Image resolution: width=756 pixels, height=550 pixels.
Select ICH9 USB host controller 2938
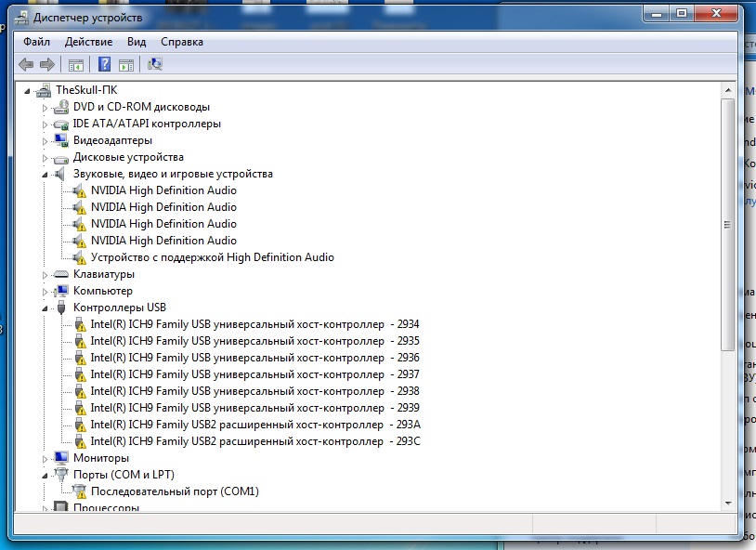pyautogui.click(x=255, y=391)
